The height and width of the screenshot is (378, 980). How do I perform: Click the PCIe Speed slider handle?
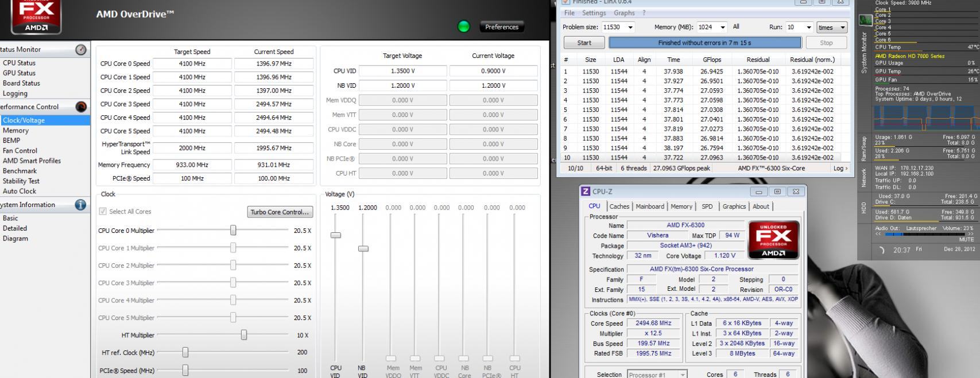[x=185, y=371]
